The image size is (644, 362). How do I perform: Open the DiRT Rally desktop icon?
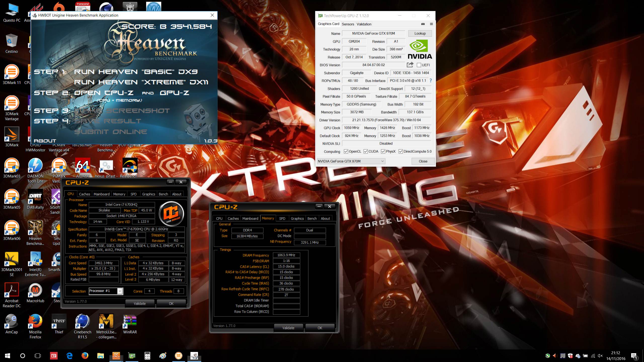click(x=35, y=199)
